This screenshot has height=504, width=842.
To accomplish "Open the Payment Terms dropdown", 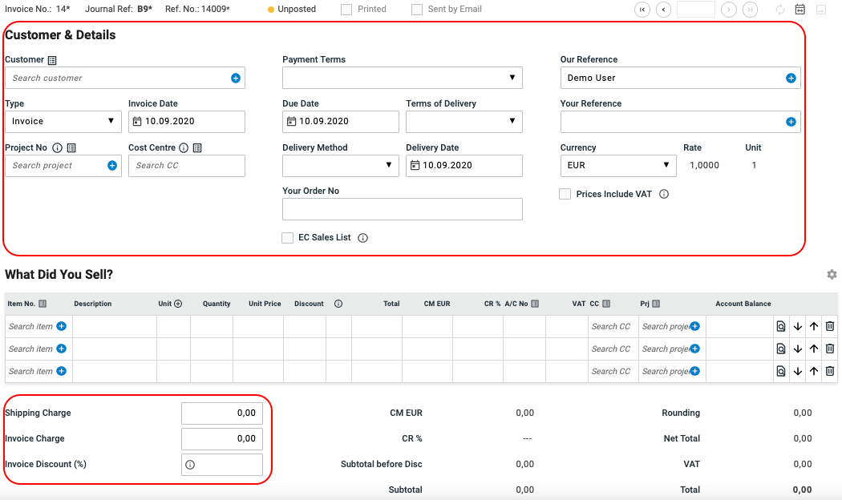I will (402, 78).
